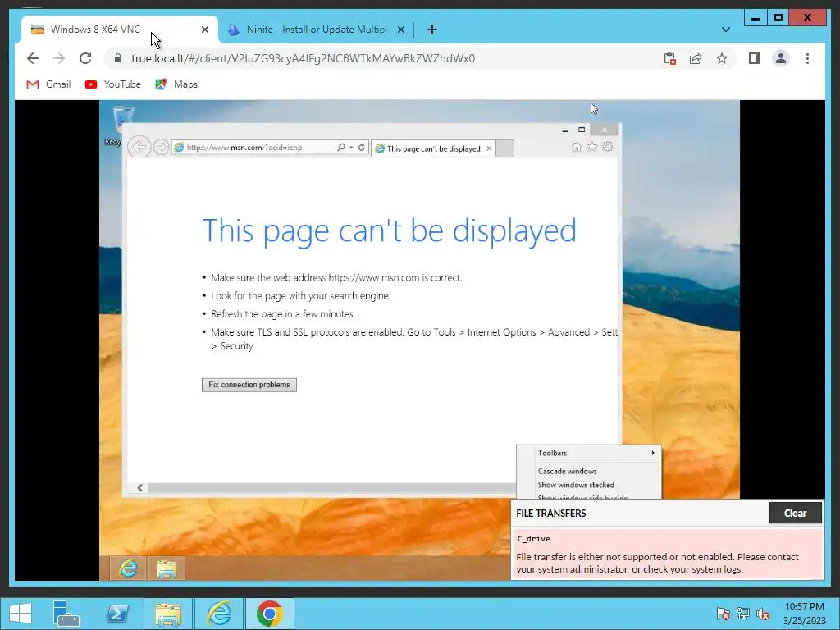The height and width of the screenshot is (630, 840).
Task: Open IE Home icon
Action: (577, 147)
